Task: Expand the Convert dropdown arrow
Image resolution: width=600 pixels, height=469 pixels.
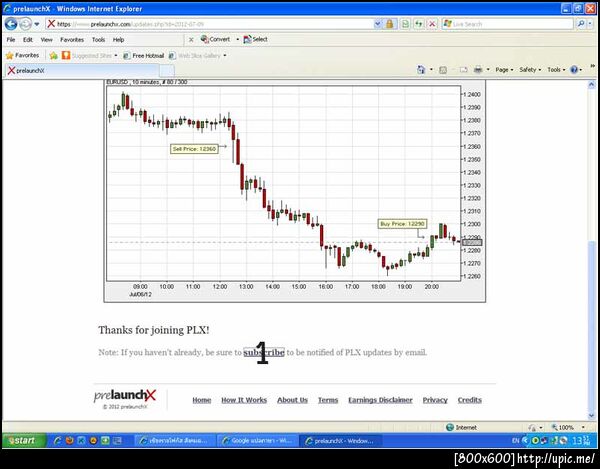Action: (237, 39)
